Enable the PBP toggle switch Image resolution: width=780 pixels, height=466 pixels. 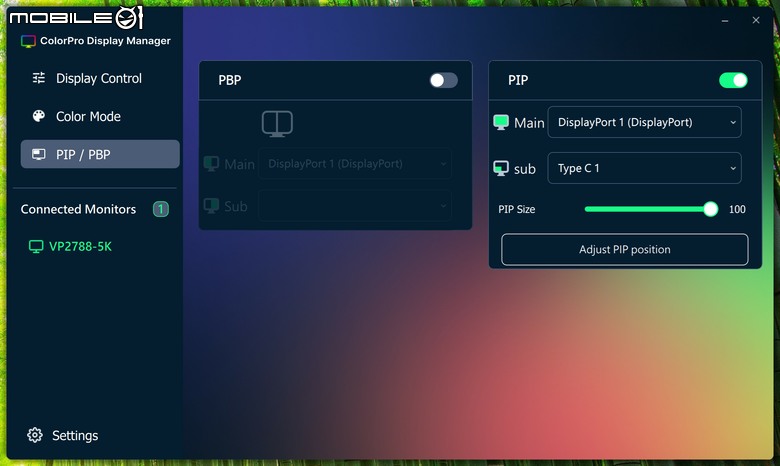[x=444, y=80]
